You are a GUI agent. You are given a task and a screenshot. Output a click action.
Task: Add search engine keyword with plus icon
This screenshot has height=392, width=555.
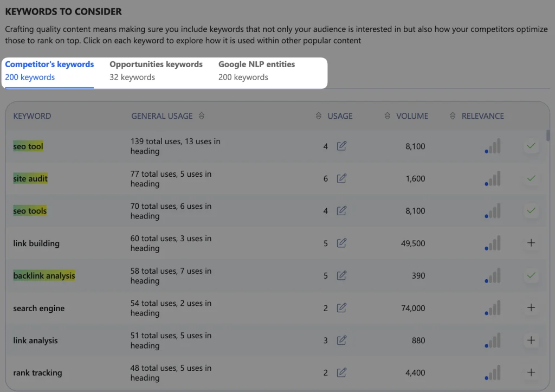pos(531,308)
